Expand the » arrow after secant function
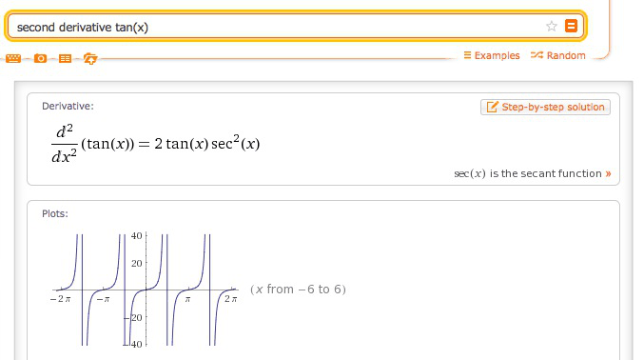 point(608,173)
